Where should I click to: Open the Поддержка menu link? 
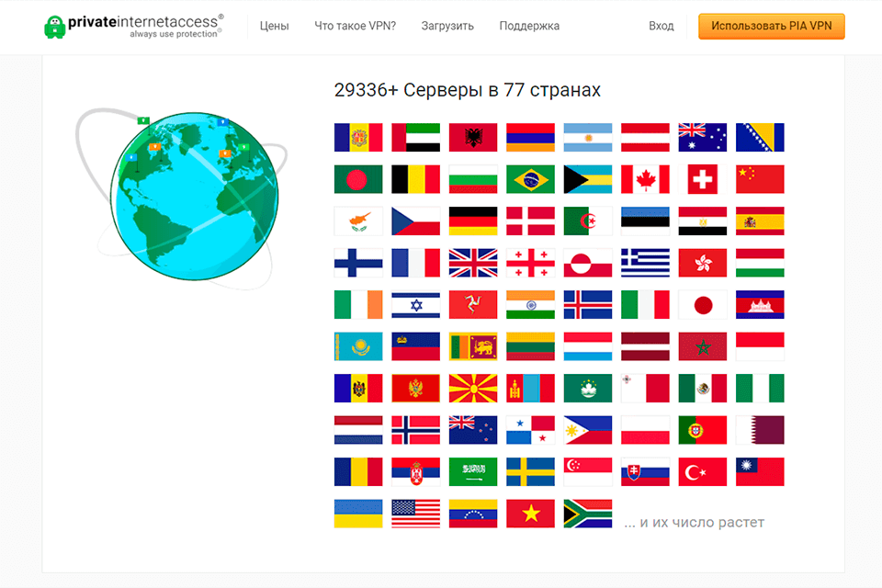[529, 26]
